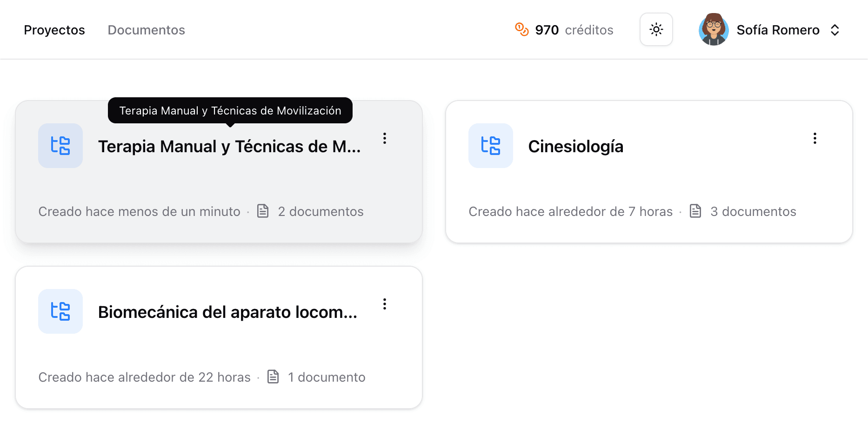The image size is (868, 431).
Task: Open the Terapia Manual y Técnicas project card
Action: point(219,186)
